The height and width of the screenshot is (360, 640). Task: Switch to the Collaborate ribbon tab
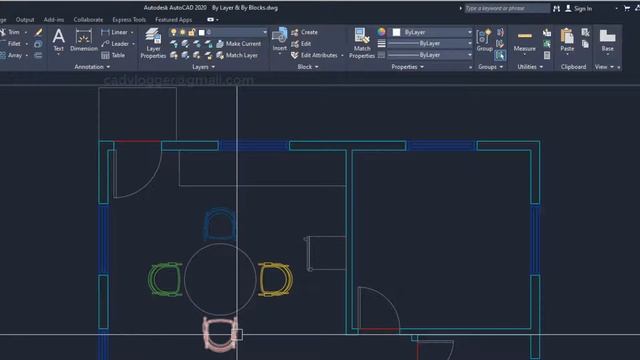(88, 20)
